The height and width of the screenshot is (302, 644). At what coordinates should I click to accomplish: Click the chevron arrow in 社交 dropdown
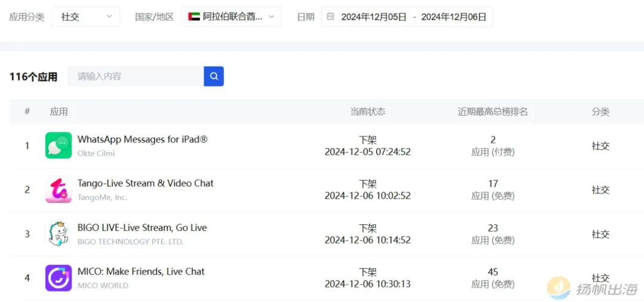[x=109, y=17]
